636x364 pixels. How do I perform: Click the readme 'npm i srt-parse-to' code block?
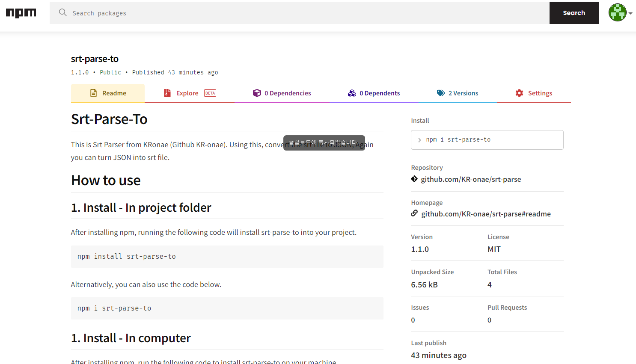(227, 308)
